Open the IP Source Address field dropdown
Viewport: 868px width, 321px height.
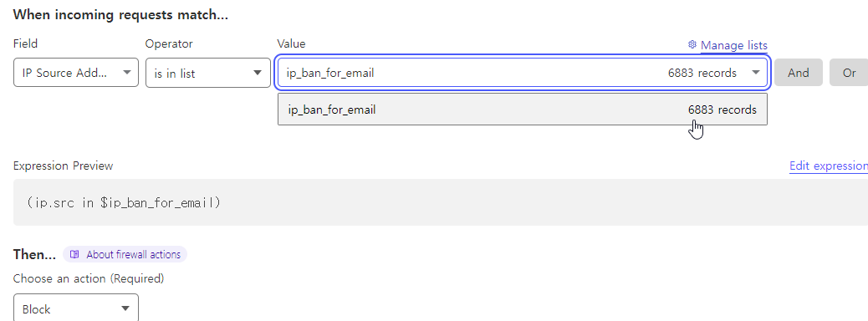pyautogui.click(x=76, y=73)
